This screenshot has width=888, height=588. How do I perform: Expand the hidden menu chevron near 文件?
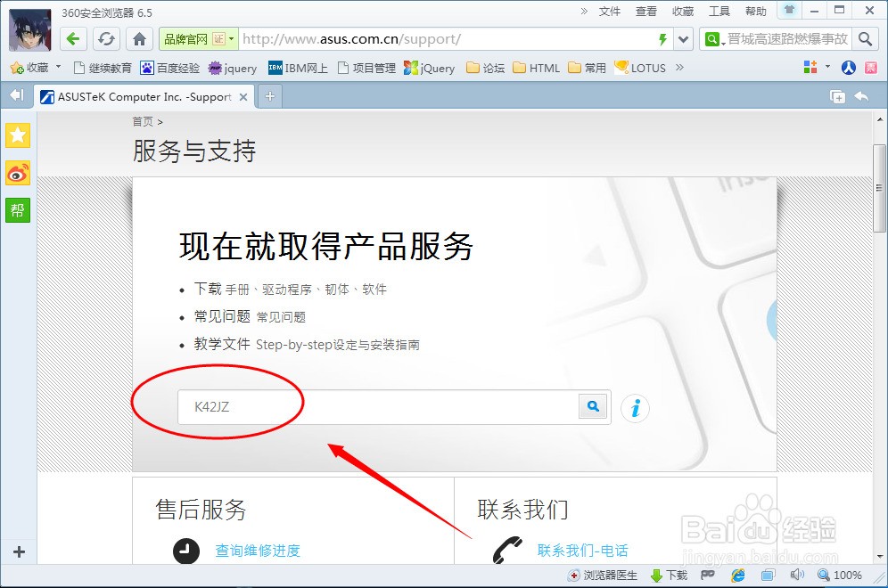coord(584,12)
